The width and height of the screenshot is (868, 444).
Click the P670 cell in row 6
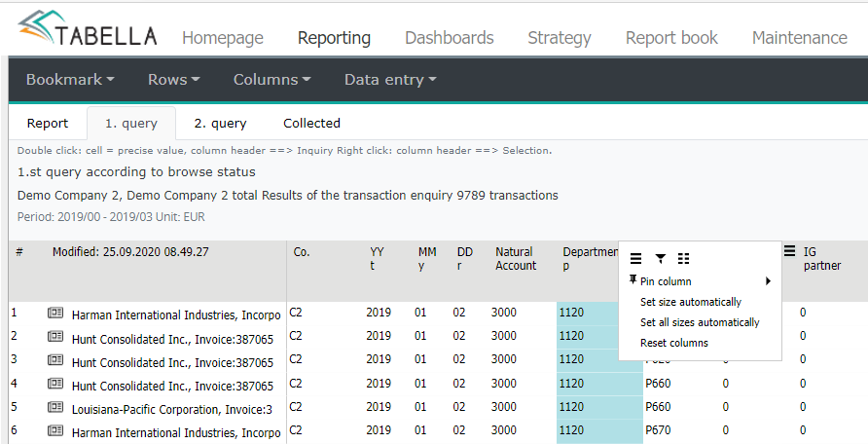(x=658, y=429)
